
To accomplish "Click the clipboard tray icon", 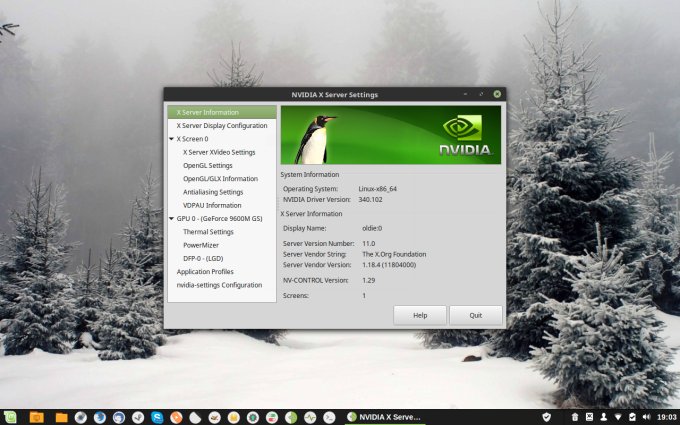I will point(632,417).
